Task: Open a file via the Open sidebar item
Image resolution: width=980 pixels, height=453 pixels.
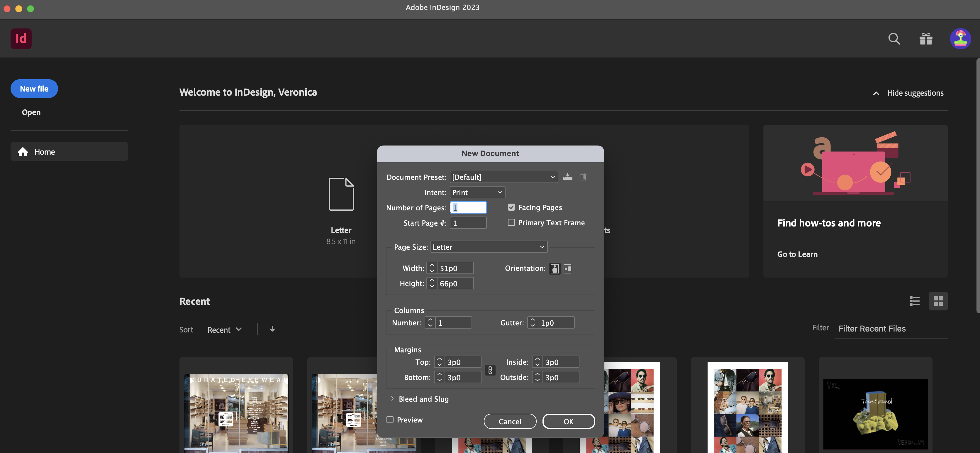Action: [x=31, y=112]
